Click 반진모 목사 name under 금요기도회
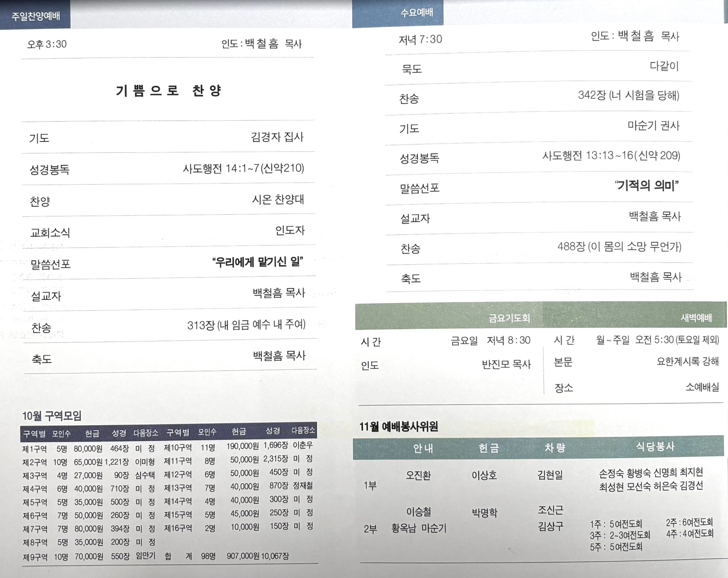The height and width of the screenshot is (578, 728). pos(506,364)
